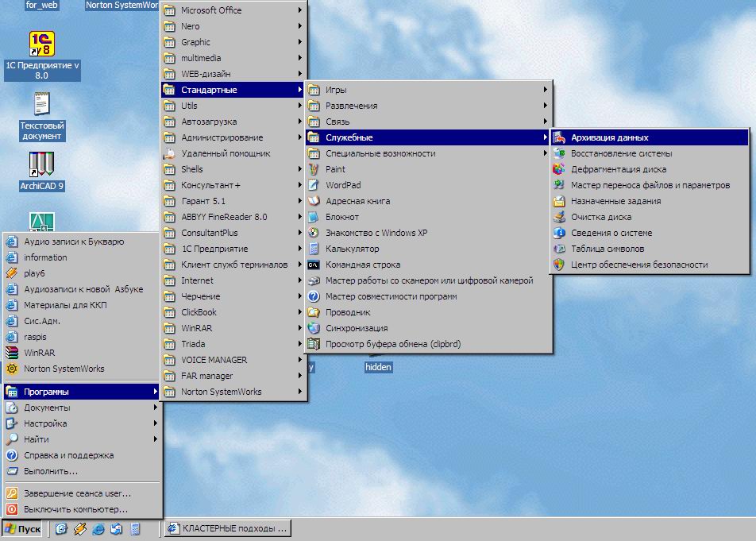
Task: Open the information pinned Start item
Action: point(82,257)
